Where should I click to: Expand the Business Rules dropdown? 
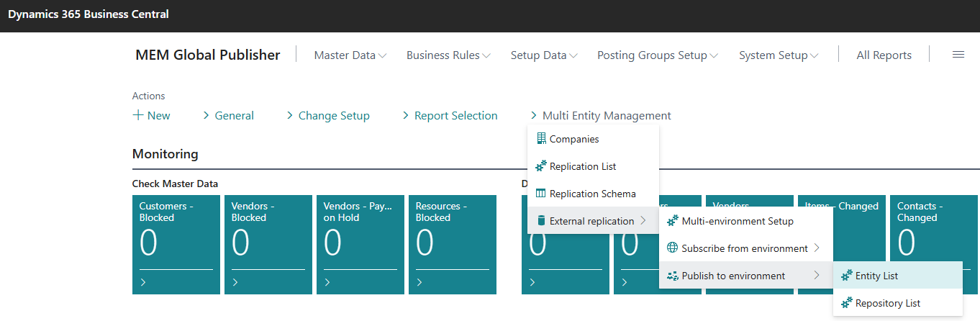448,55
